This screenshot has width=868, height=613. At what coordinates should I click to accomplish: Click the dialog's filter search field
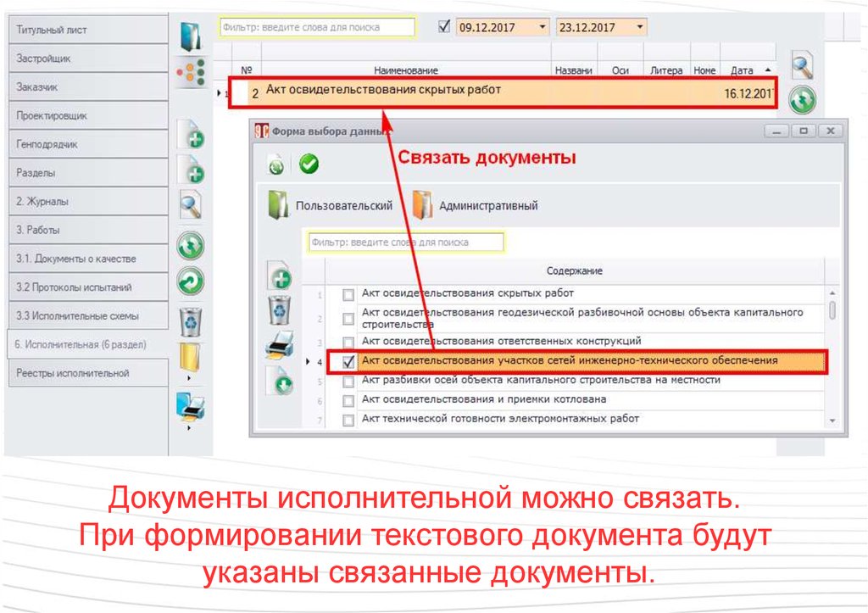point(406,242)
